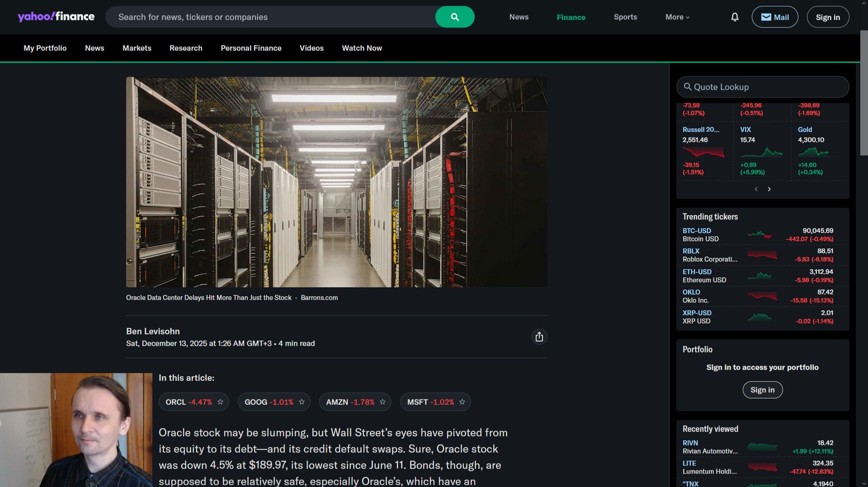Click the main search input field

click(x=270, y=17)
